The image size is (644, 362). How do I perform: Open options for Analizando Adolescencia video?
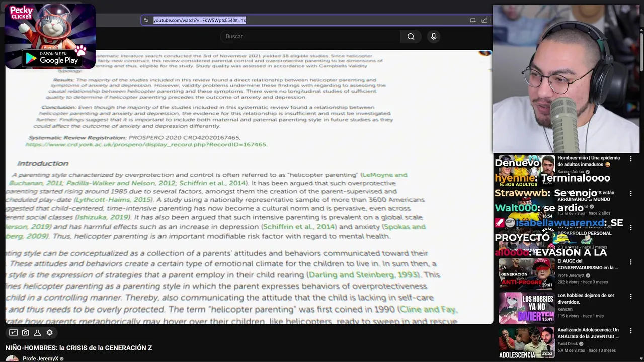631,331
